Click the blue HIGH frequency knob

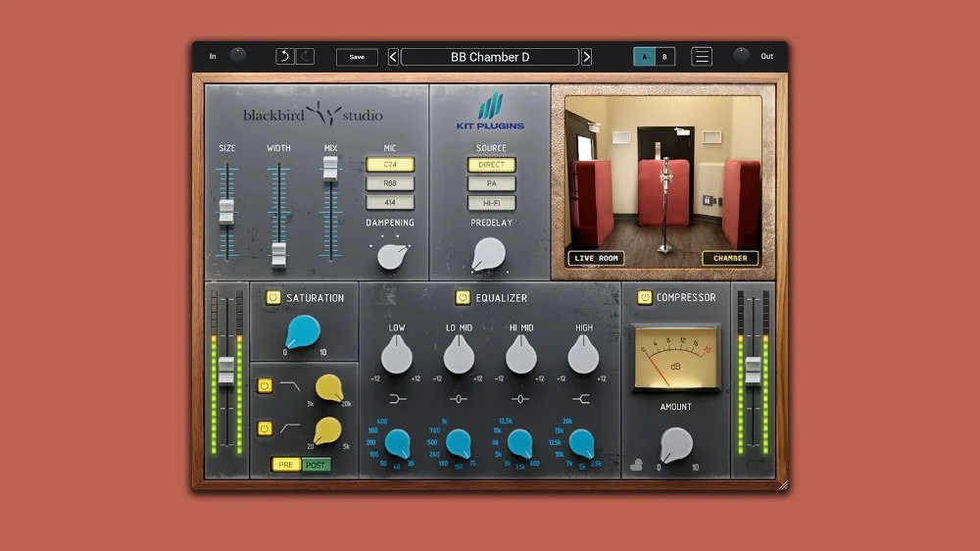pos(582,443)
